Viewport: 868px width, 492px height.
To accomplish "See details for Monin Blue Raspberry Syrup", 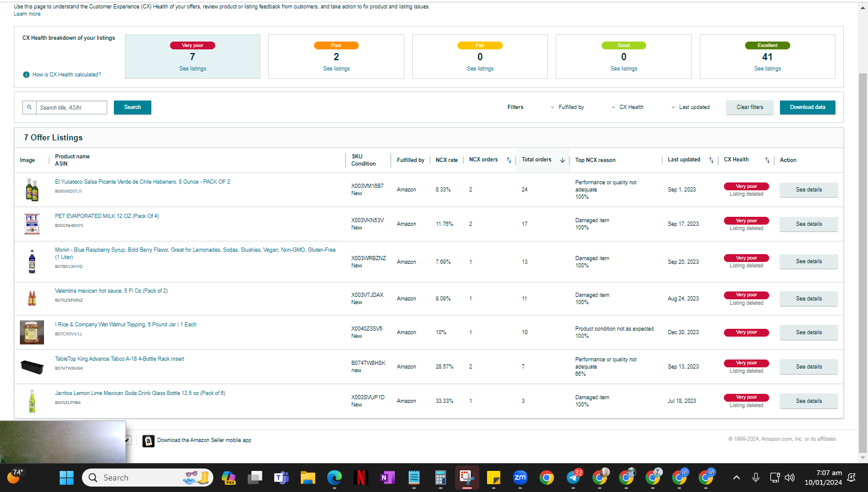I will pos(809,261).
